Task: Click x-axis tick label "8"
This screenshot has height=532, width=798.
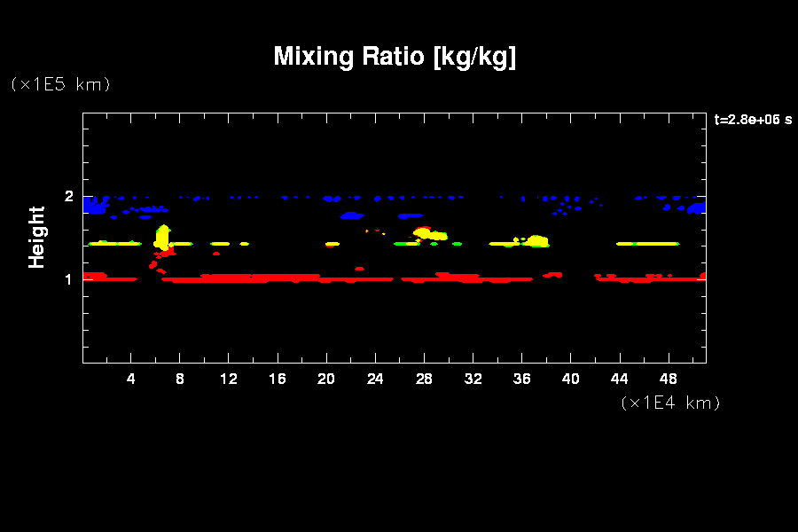Action: pos(180,379)
